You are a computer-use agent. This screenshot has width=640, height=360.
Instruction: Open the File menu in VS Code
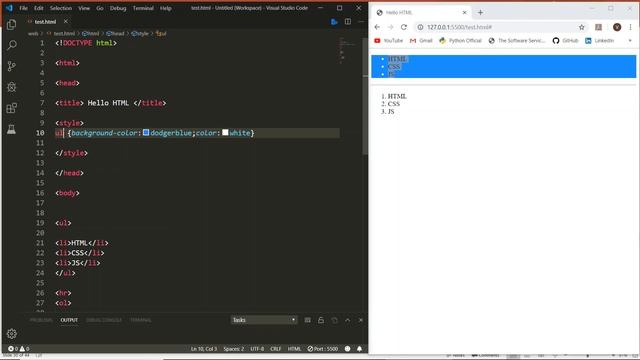23,8
